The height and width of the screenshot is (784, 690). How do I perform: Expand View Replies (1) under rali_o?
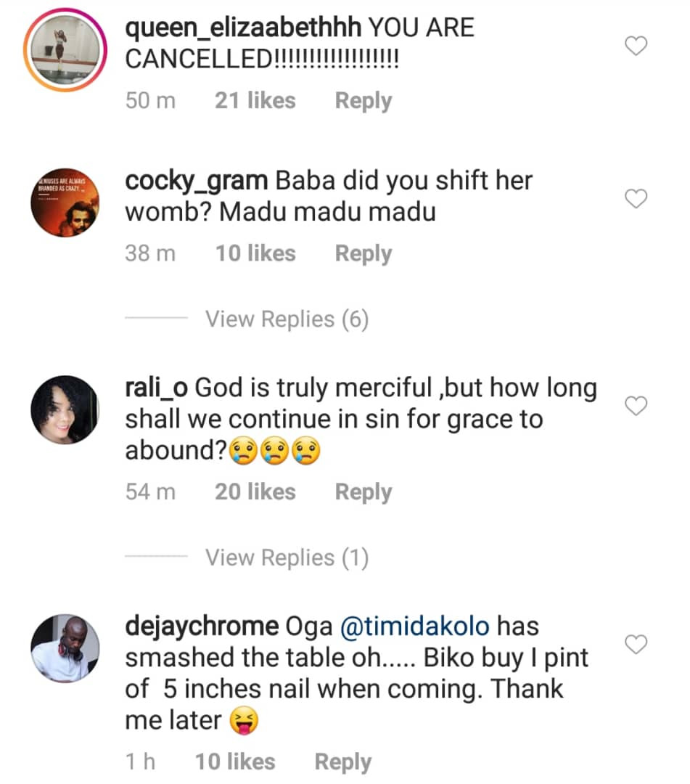pyautogui.click(x=287, y=558)
